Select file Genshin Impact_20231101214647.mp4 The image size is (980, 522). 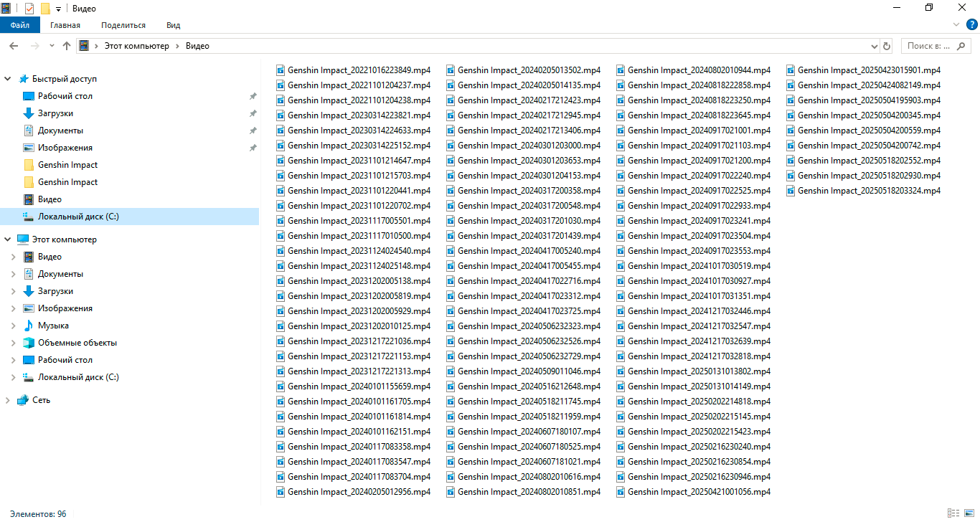tap(359, 161)
